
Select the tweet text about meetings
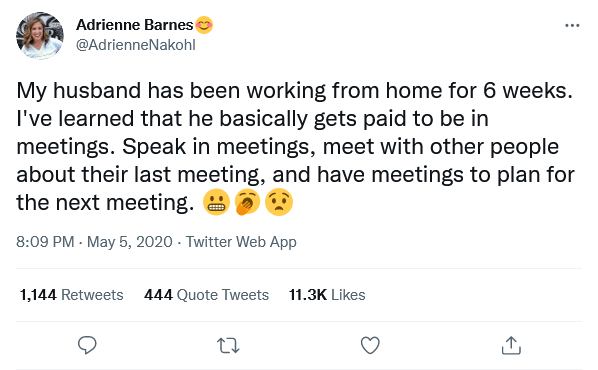coord(295,146)
